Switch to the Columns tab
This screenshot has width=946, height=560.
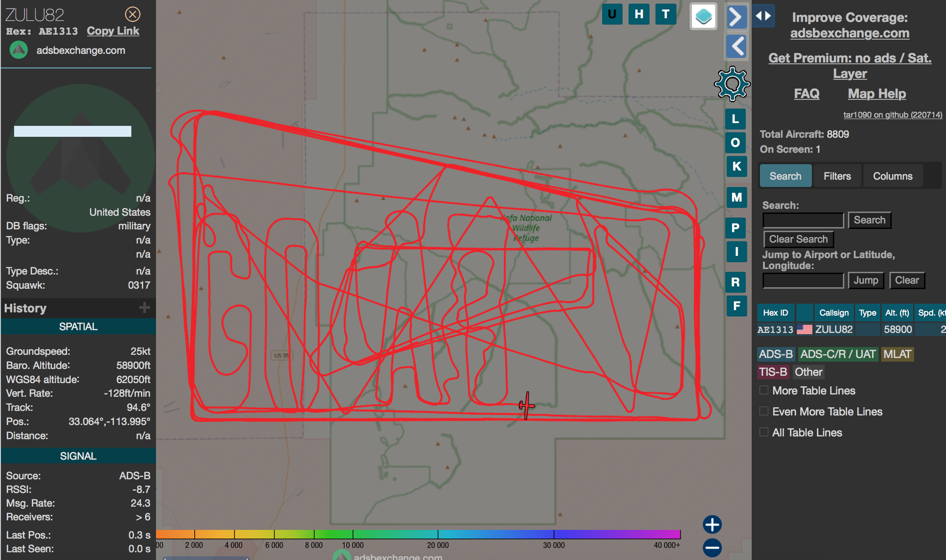coord(893,176)
